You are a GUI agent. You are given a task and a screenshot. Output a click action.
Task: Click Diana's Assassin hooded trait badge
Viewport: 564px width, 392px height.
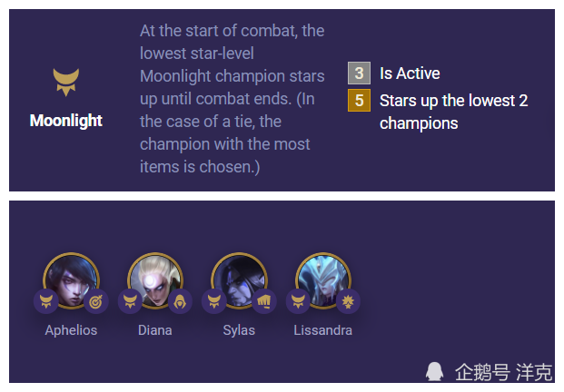(x=180, y=301)
